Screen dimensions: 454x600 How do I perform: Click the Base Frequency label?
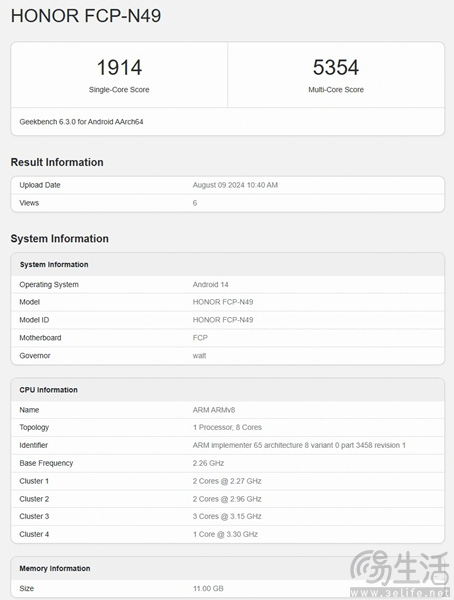tap(46, 463)
